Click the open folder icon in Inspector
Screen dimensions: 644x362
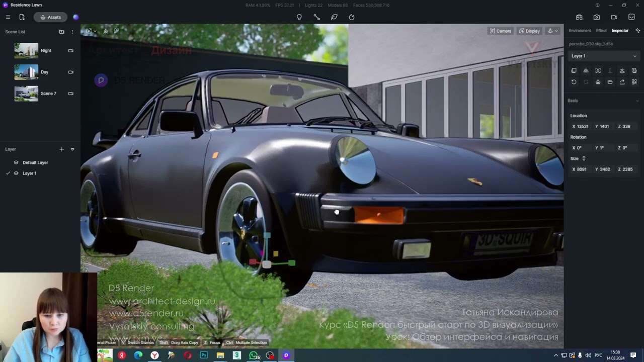click(x=610, y=82)
